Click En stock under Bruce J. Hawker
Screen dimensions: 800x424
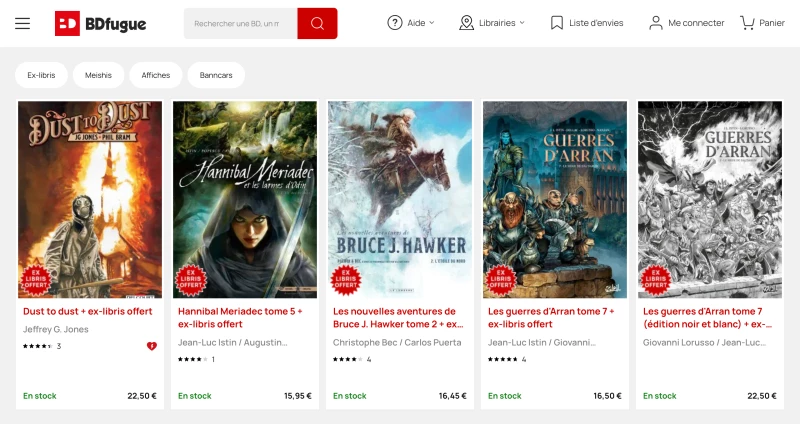[x=350, y=396]
